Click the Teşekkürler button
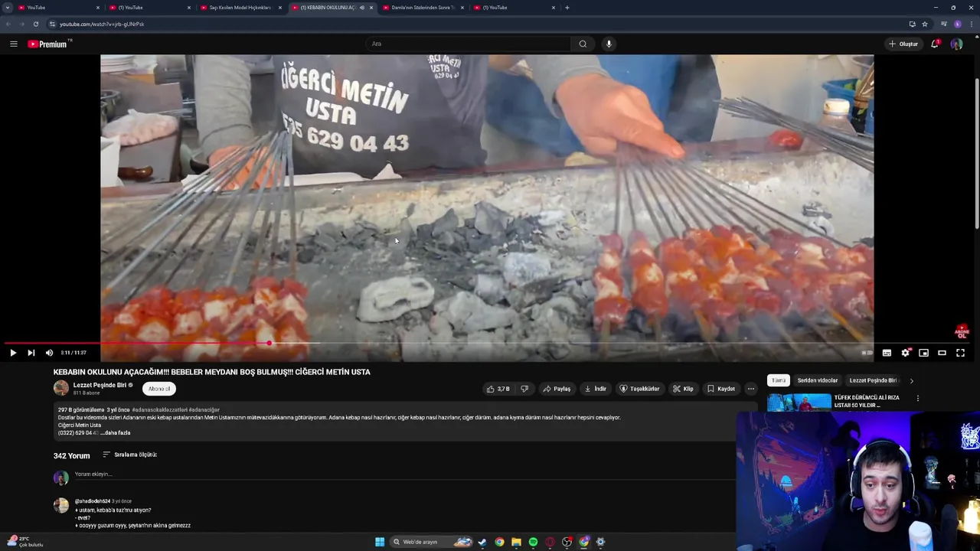 (639, 389)
